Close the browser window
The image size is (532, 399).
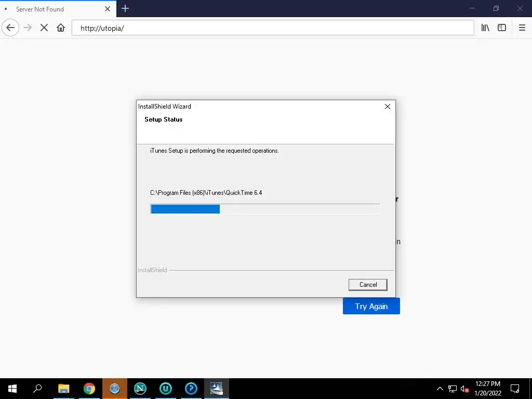point(520,8)
